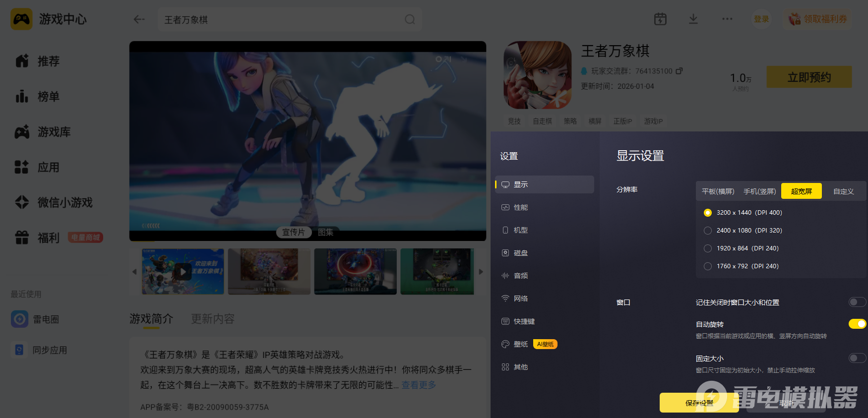The image size is (868, 418).
Task: Switch to 更新内容 tab
Action: [213, 319]
